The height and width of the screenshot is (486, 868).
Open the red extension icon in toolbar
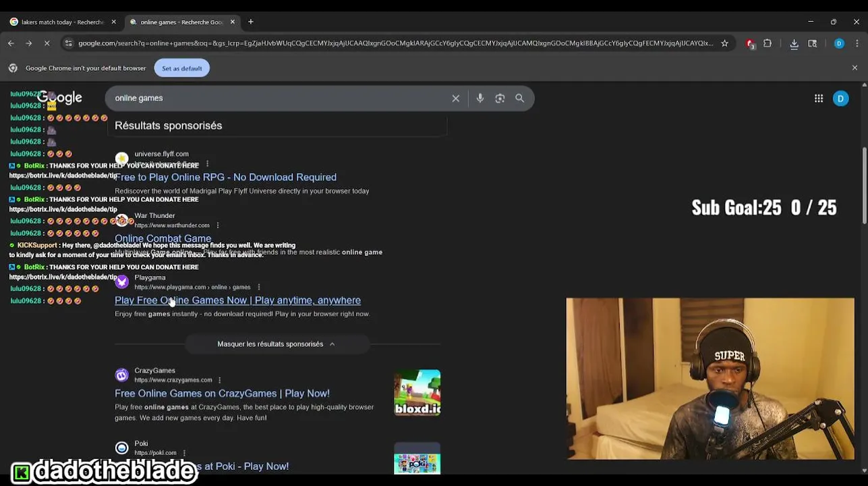coord(750,43)
